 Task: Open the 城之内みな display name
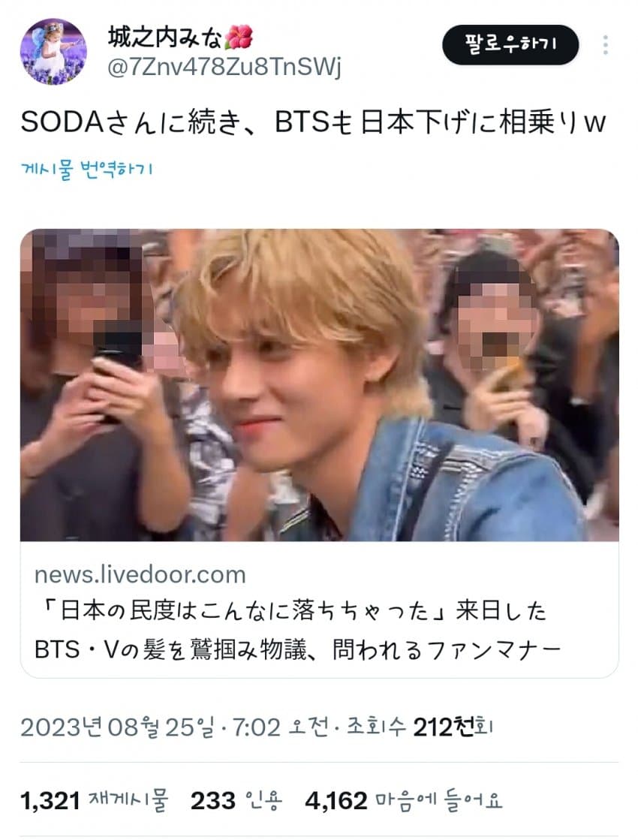click(x=165, y=37)
